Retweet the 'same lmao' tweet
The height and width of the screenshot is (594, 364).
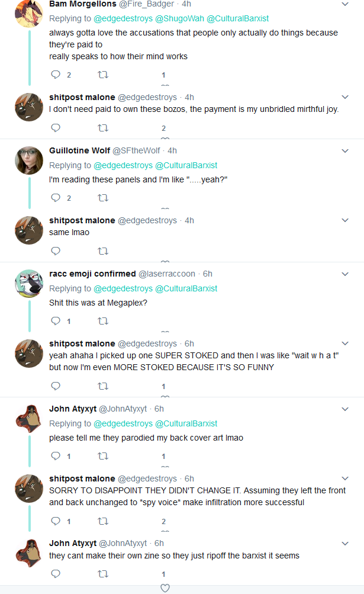[x=103, y=251]
